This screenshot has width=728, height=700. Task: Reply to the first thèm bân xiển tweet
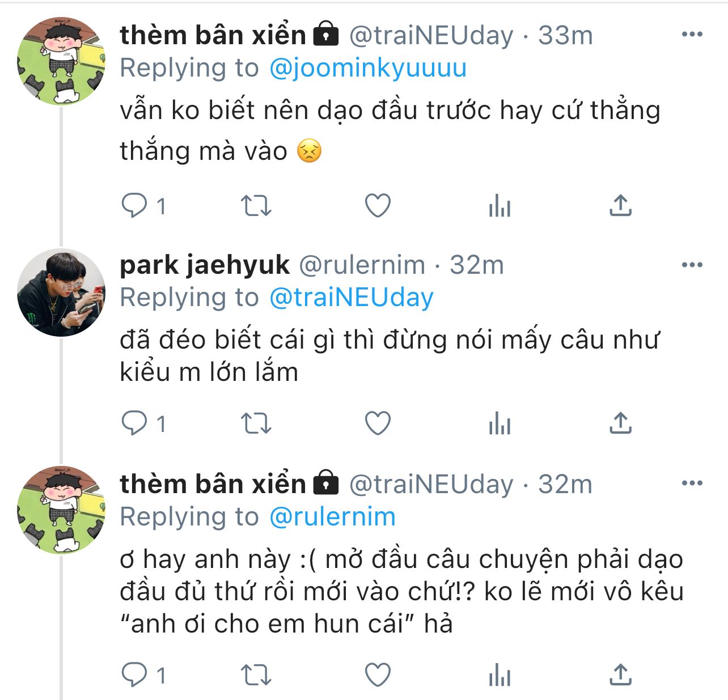tap(134, 205)
